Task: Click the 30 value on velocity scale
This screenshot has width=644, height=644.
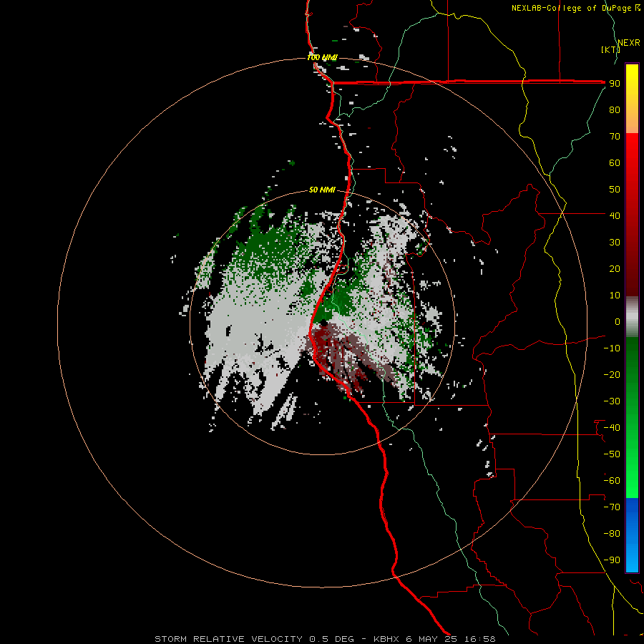Action: pyautogui.click(x=615, y=243)
